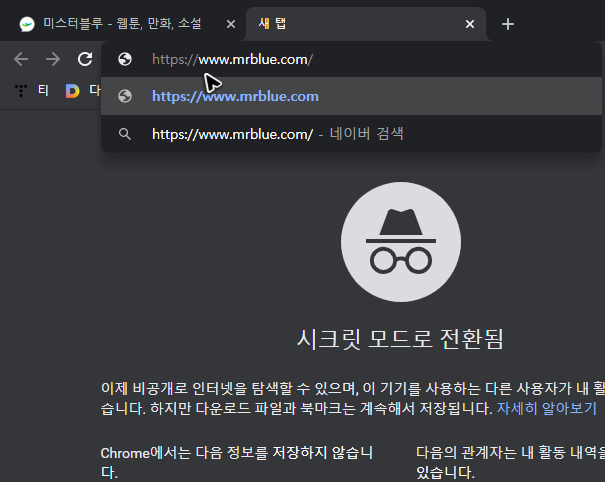Open a new tab with plus button
This screenshot has height=482, width=605.
pos(508,24)
